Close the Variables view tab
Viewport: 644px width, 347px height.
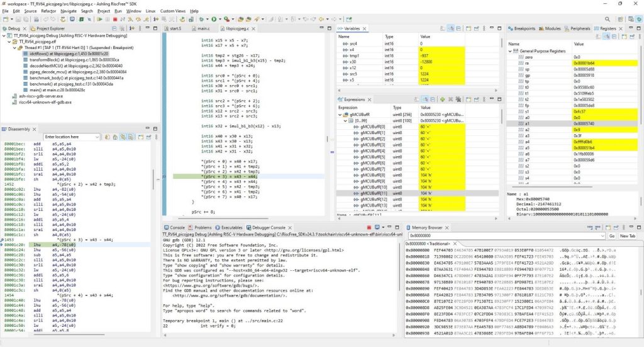tap(364, 28)
